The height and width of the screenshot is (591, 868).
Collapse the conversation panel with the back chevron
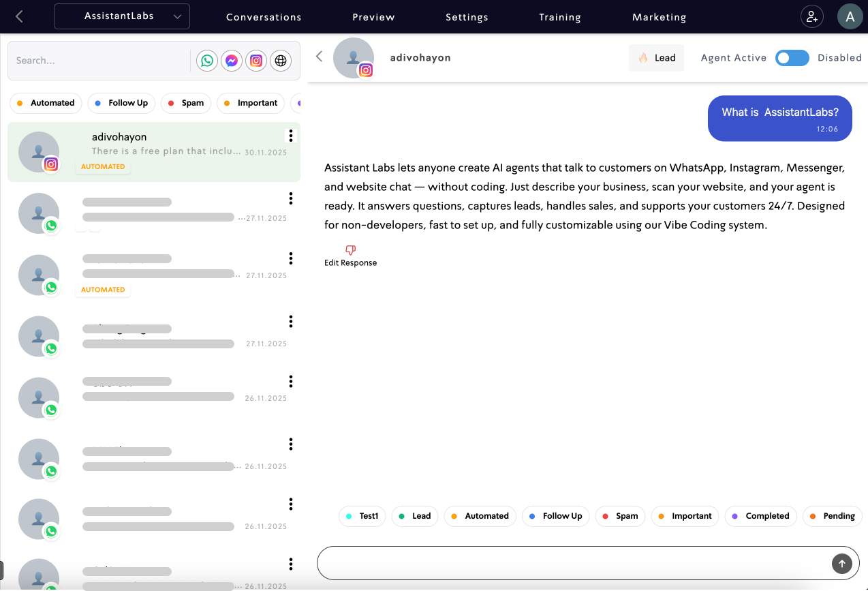(319, 57)
